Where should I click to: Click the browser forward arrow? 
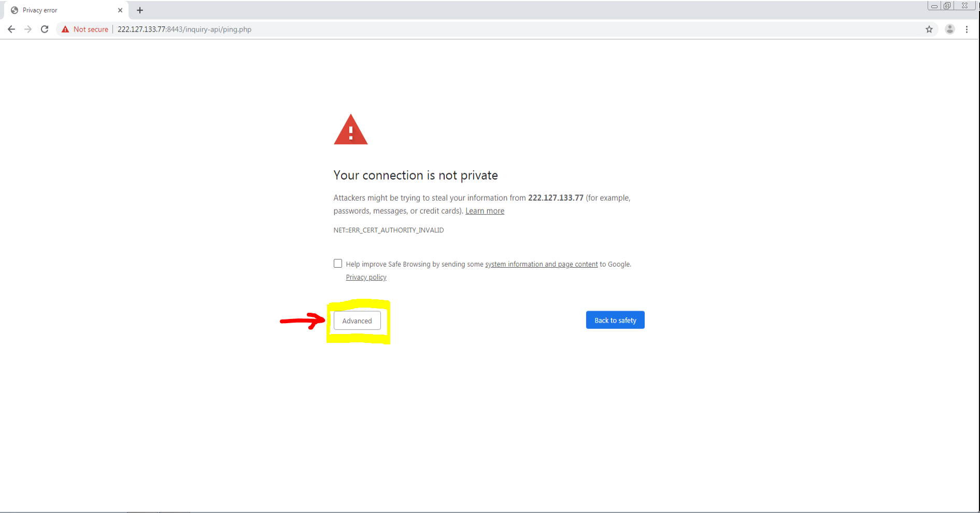tap(28, 30)
